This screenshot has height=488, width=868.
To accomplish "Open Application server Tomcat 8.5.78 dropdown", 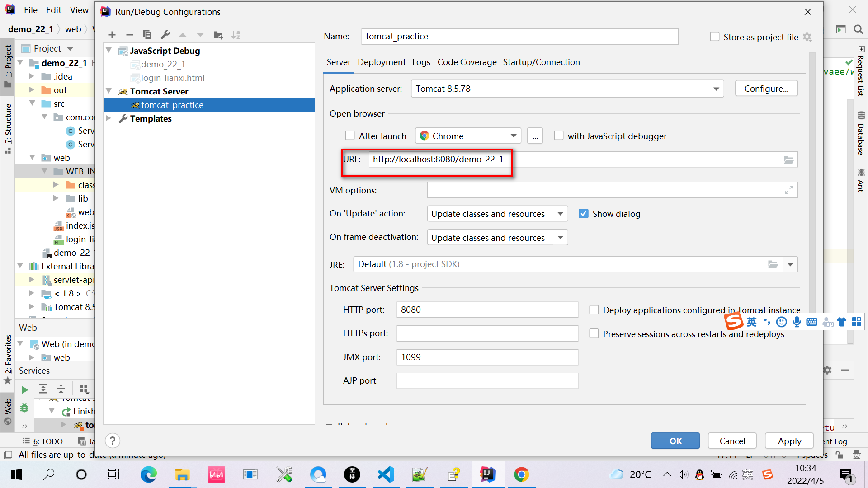I will pos(567,89).
